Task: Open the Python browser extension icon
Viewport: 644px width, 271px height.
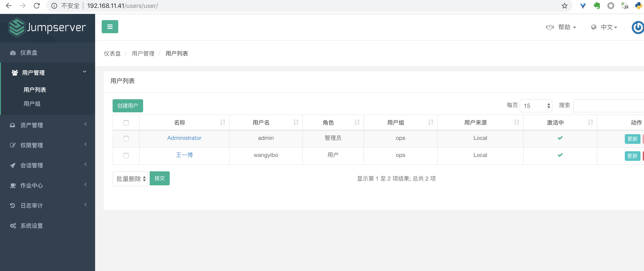Action: click(639, 6)
